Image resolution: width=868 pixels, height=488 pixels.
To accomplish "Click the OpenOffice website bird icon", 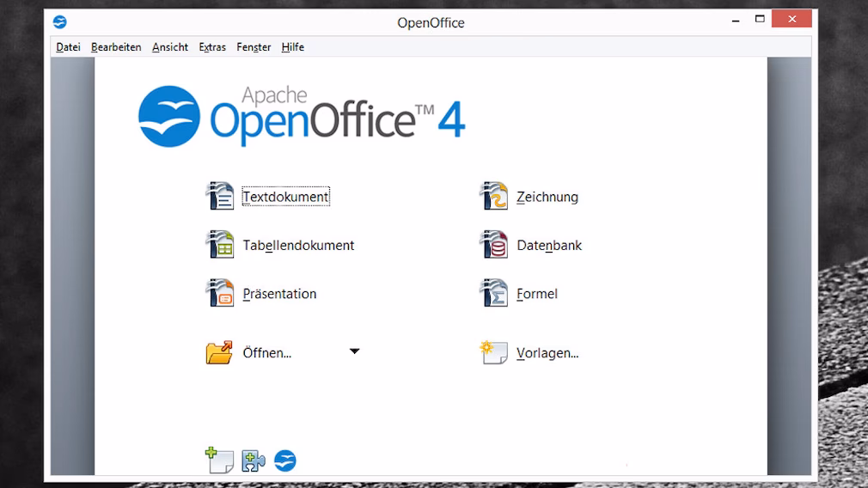I will 285,461.
